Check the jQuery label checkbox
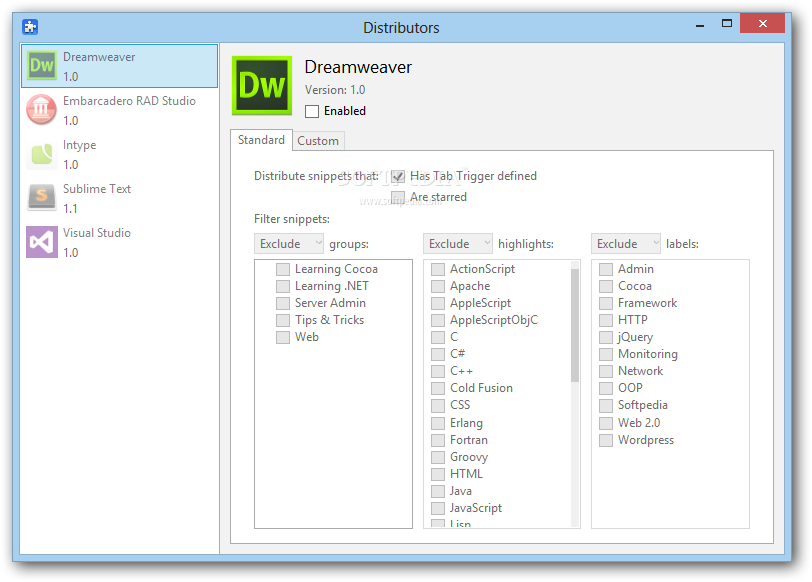812x582 pixels. click(x=606, y=338)
